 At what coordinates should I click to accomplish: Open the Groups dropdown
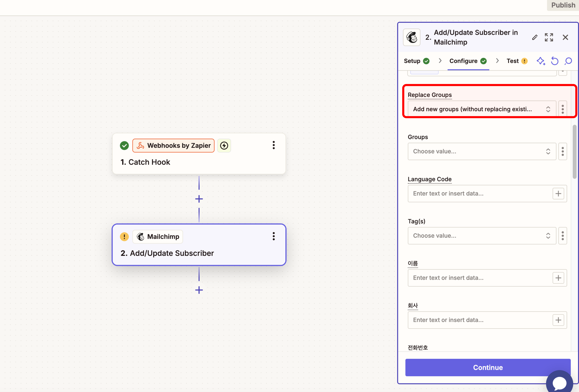[482, 151]
